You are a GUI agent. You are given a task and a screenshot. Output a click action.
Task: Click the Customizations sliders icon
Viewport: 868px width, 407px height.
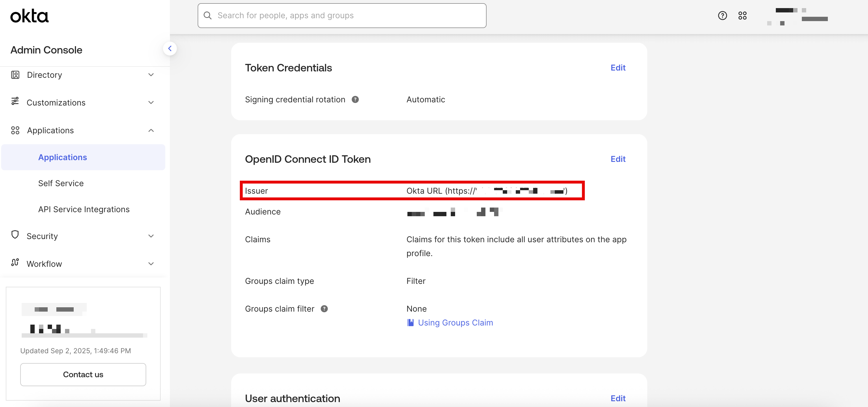pos(15,101)
